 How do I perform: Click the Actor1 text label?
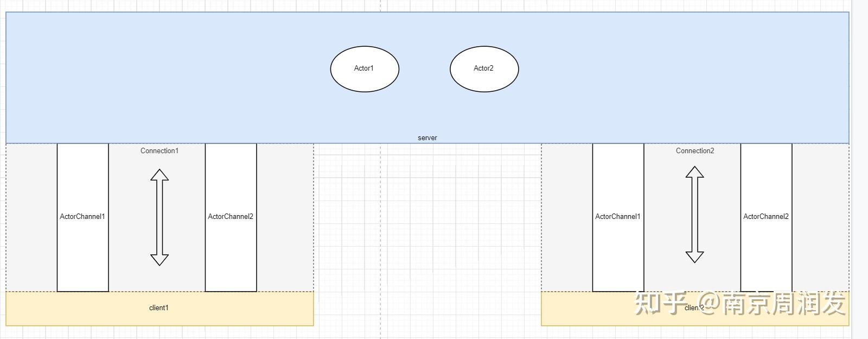tap(364, 68)
